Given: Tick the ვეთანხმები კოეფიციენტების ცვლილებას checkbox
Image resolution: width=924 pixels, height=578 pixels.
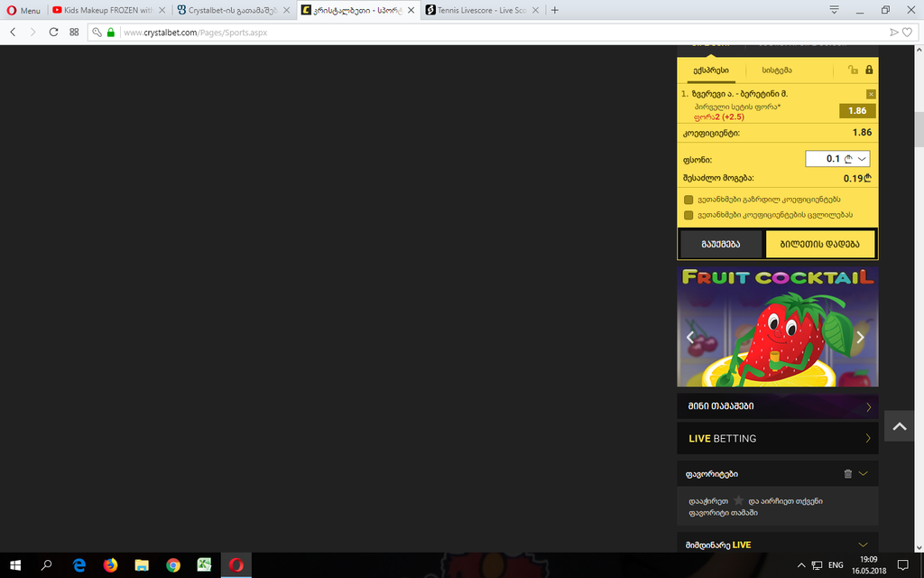Looking at the screenshot, I should [688, 215].
